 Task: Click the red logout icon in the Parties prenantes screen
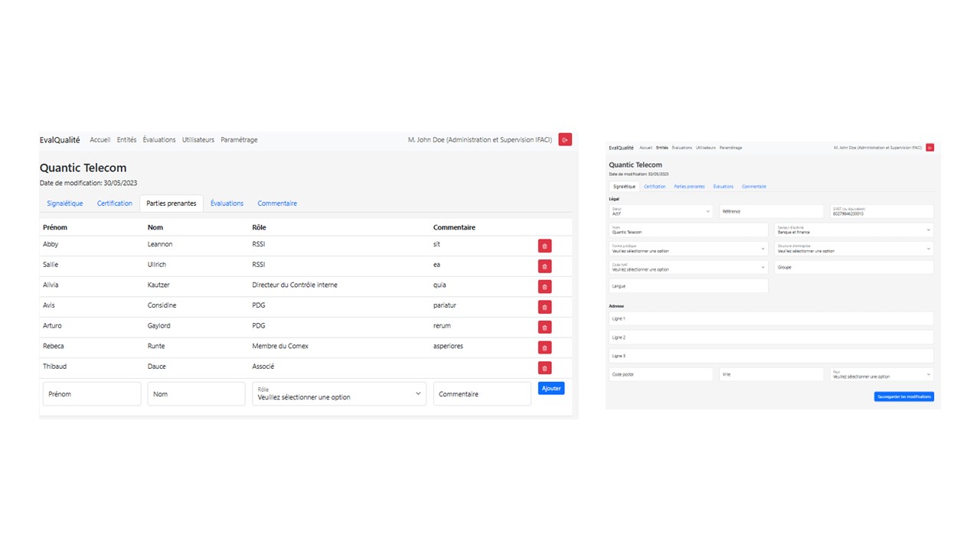pos(565,139)
